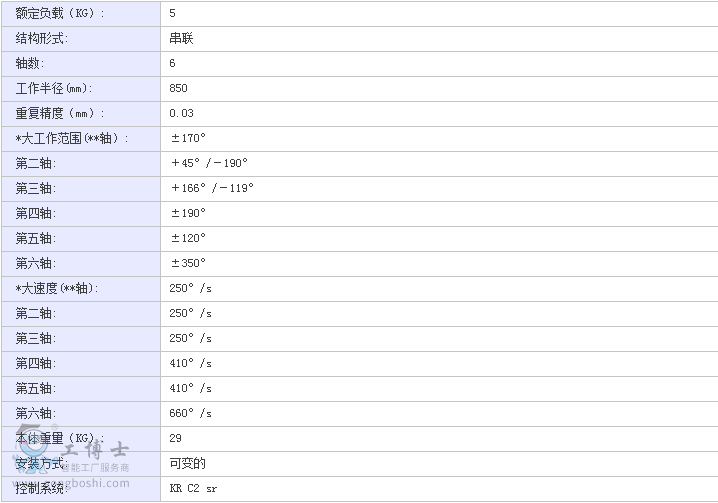Viewport: 718px width, 503px height.
Task: Click the 结构形式 row label
Action: pyautogui.click(x=42, y=38)
